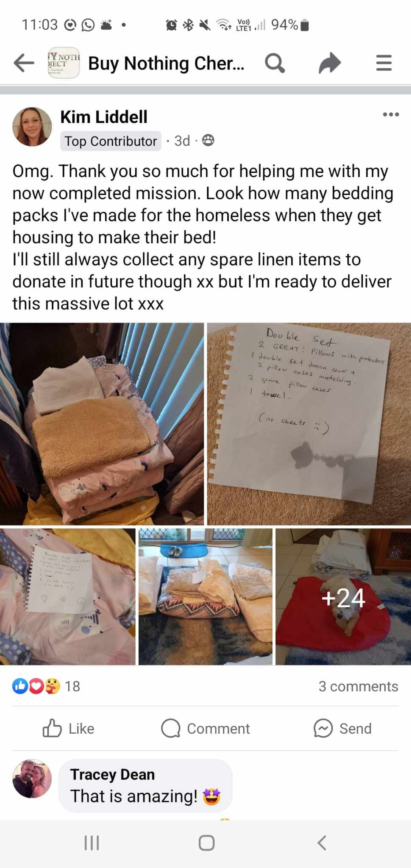Tap the Buy Nothing group logo
The width and height of the screenshot is (411, 868).
click(64, 63)
